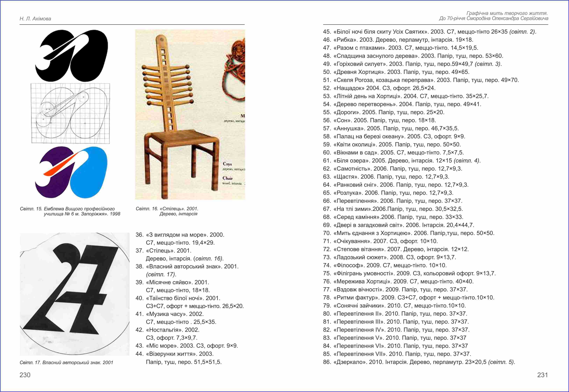This screenshot has height=392, width=569.
Task: Click caption 'Світл. 17. Власний авторський знак. 2001'
Action: tap(66, 362)
